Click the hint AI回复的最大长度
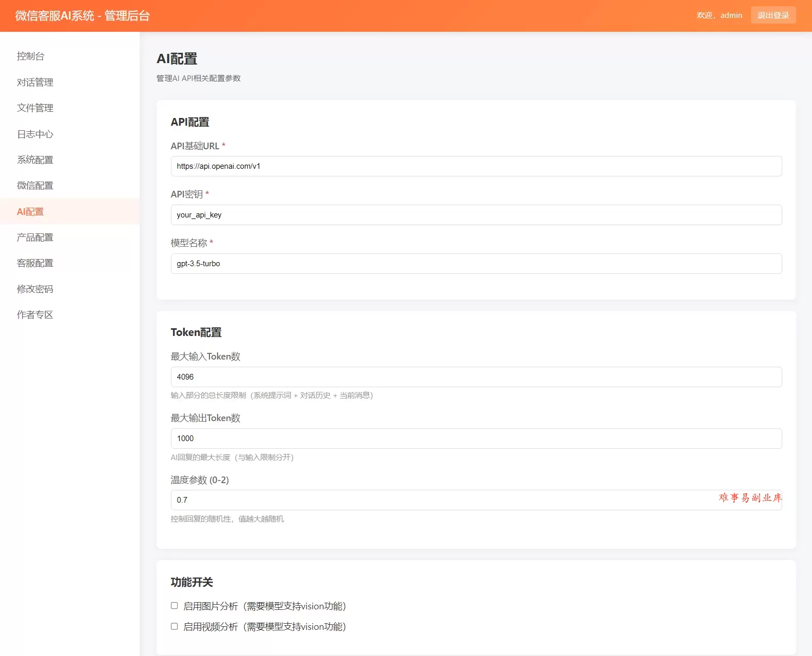The image size is (812, 656). (x=232, y=458)
